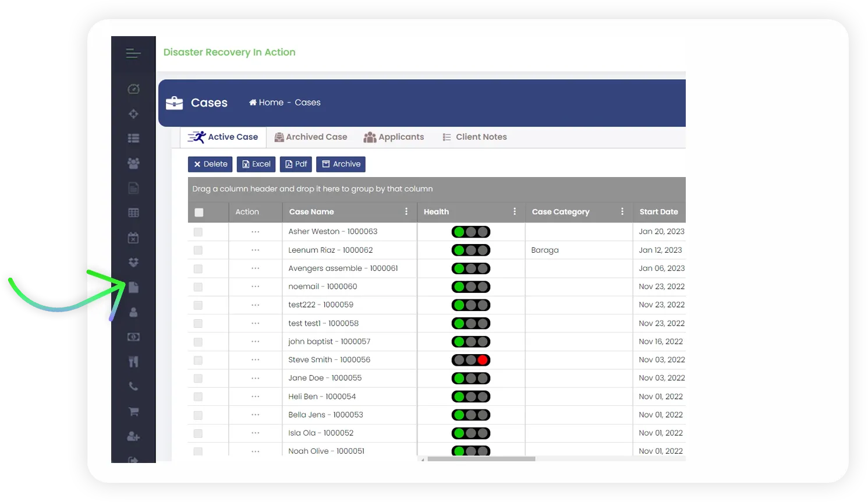Click the horizontal scrollbar below the table
Image resolution: width=868 pixels, height=502 pixels.
coord(481,459)
